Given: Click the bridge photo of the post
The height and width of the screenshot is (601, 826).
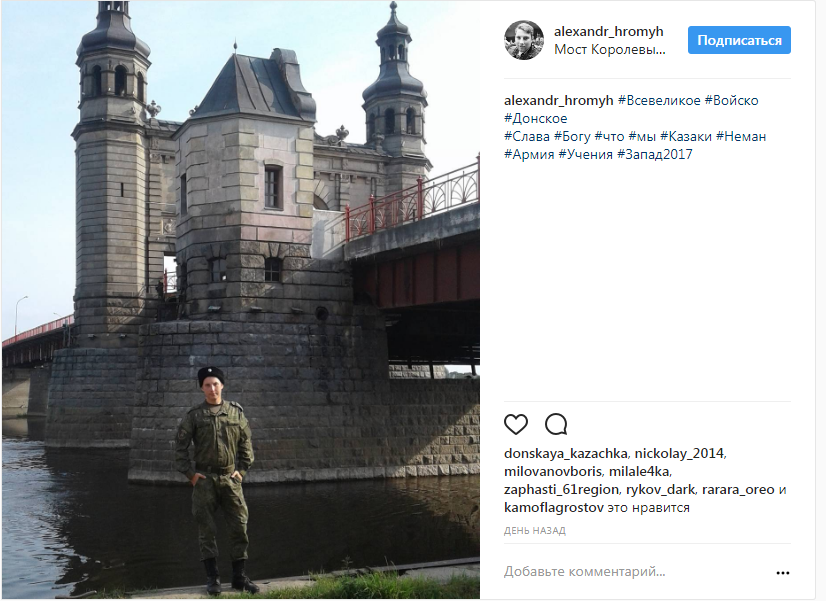Looking at the screenshot, I should pos(241,300).
